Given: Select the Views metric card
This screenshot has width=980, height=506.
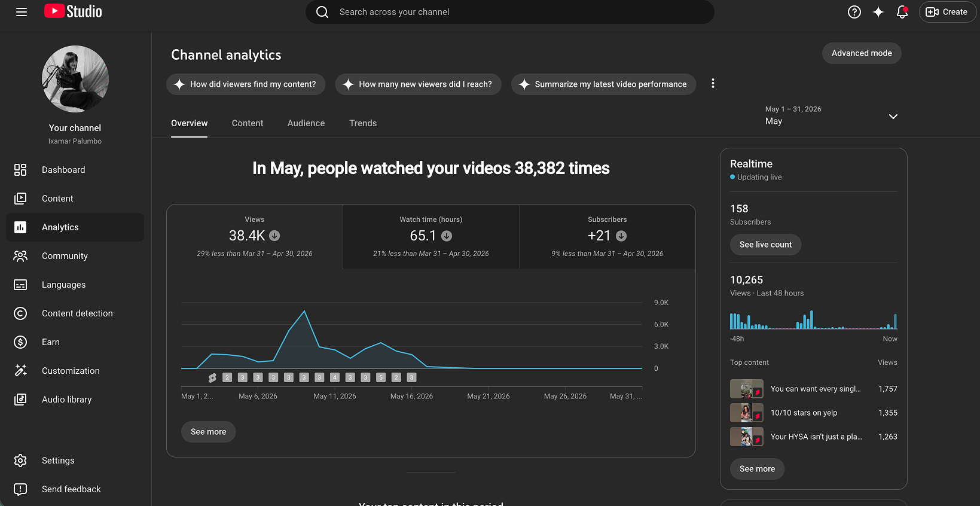Looking at the screenshot, I should (255, 237).
